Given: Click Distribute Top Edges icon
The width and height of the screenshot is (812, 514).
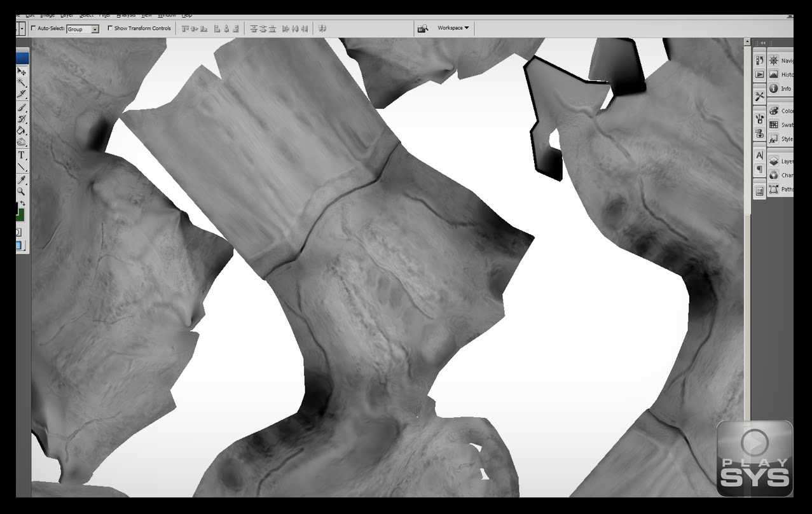Looking at the screenshot, I should pos(254,29).
